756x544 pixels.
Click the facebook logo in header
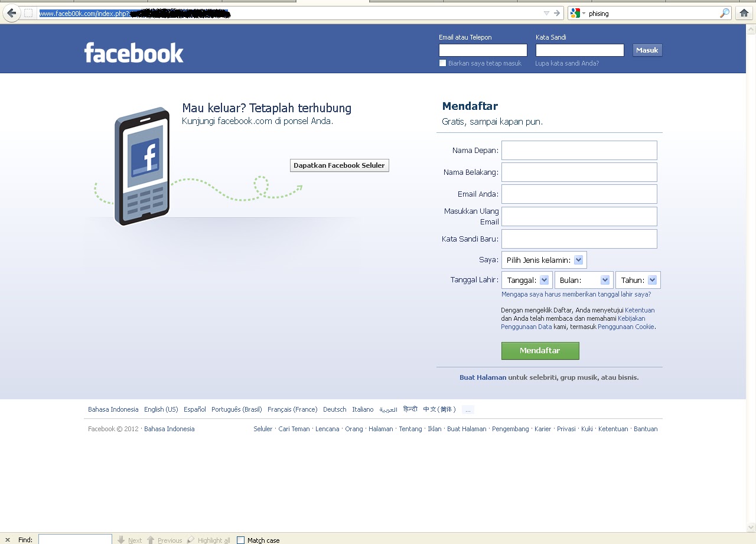(134, 53)
